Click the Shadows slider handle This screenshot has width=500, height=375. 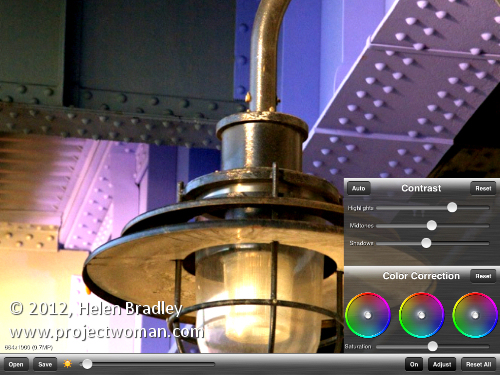pyautogui.click(x=426, y=243)
